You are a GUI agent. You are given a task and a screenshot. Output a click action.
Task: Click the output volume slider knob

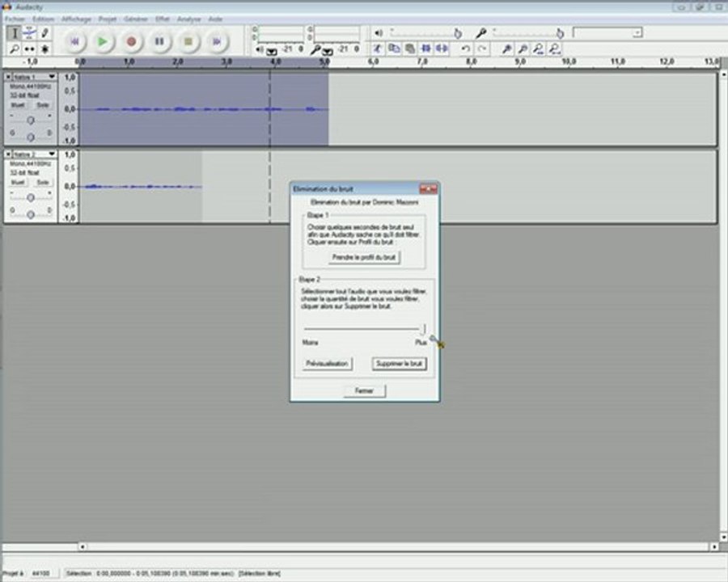tap(458, 33)
